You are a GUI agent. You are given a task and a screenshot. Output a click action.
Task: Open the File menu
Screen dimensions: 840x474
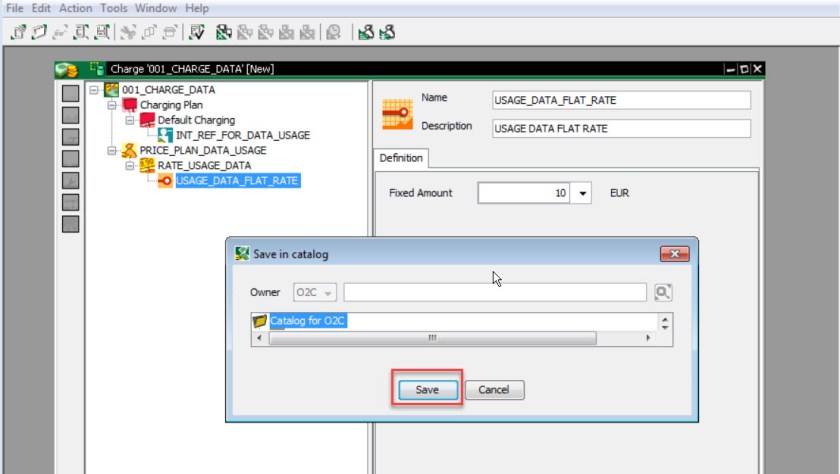(14, 9)
